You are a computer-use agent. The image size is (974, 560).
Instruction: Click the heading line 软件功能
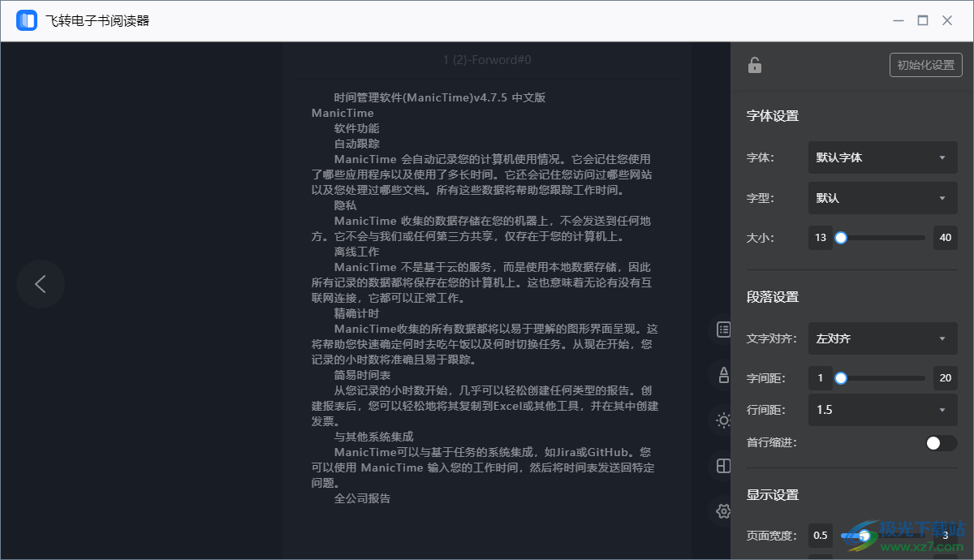(x=357, y=128)
